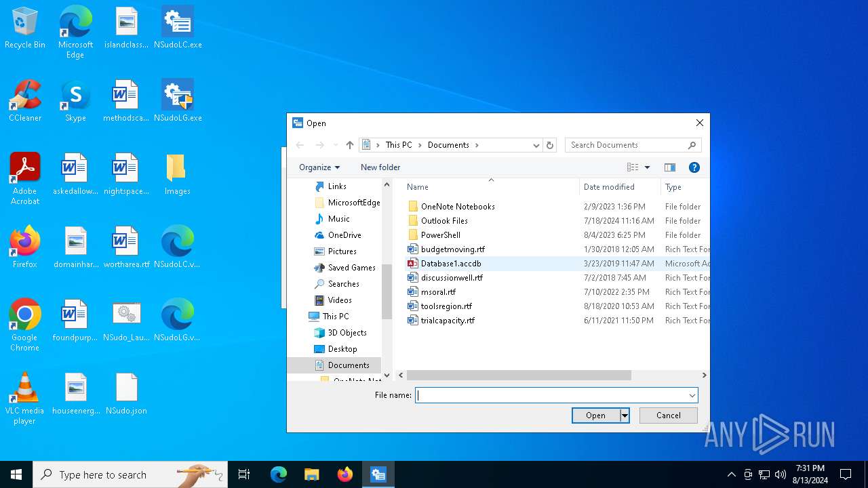The image size is (868, 488).
Task: Open the Organize dropdown menu
Action: [319, 167]
